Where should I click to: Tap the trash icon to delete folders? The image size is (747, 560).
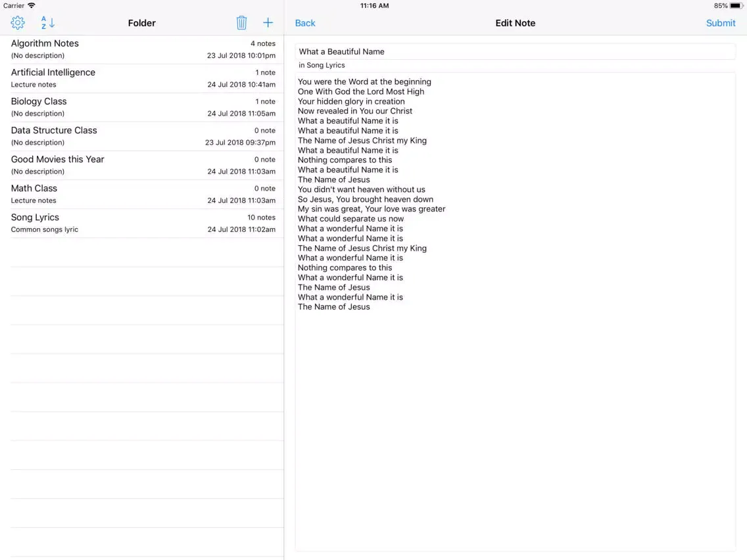coord(241,22)
